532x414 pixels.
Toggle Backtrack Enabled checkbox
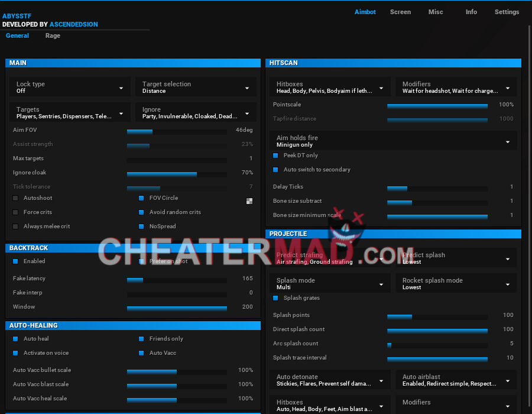coord(15,261)
